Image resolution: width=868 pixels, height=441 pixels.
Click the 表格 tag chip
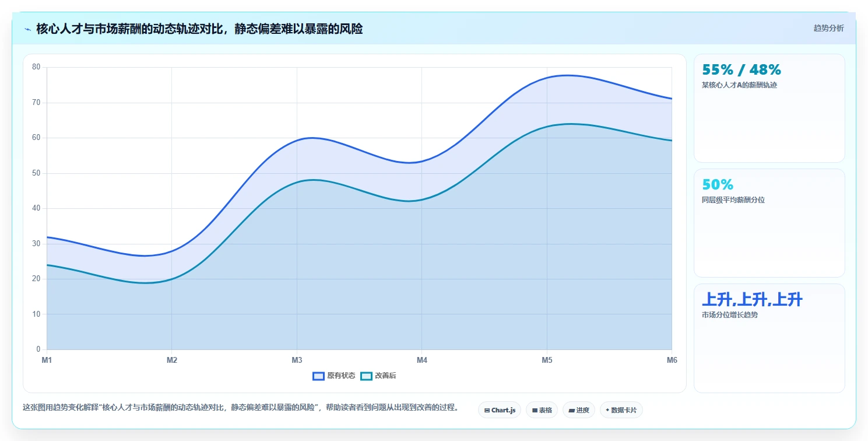pos(542,410)
